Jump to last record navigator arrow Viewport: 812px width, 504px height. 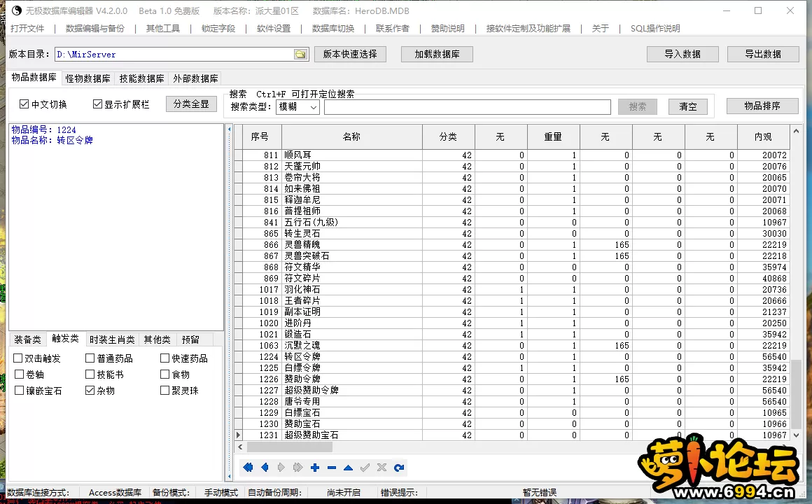pos(297,468)
